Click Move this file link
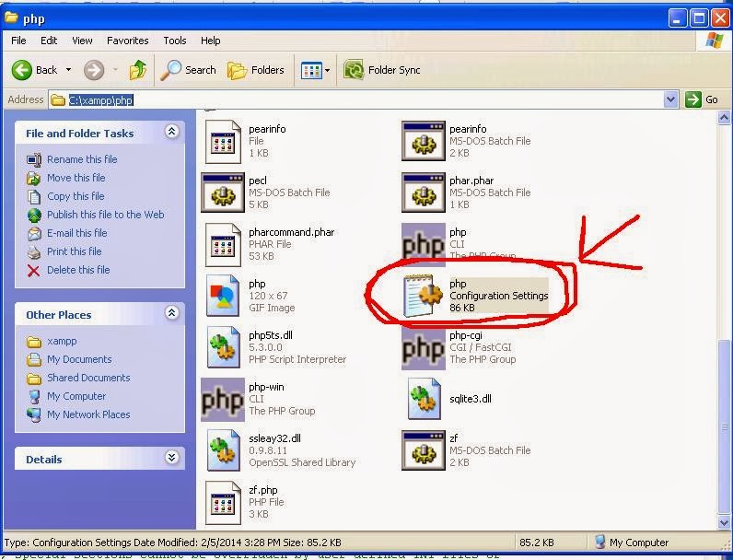 [76, 178]
